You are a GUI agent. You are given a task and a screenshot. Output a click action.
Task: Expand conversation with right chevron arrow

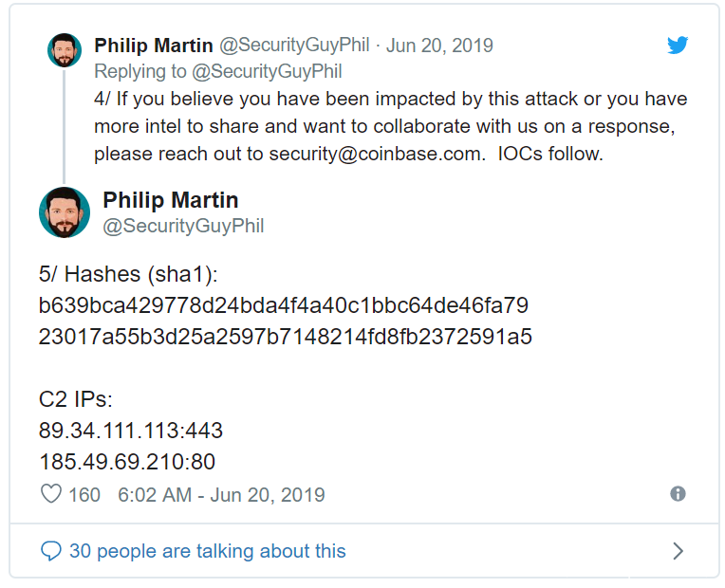coord(678,551)
